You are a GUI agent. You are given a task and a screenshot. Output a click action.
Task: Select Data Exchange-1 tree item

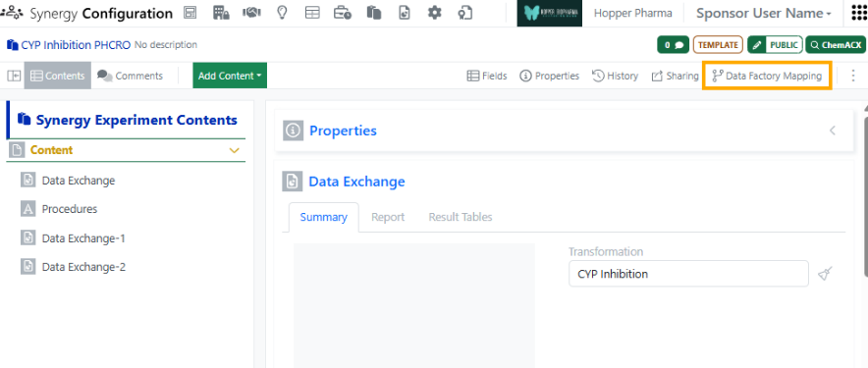coord(83,238)
